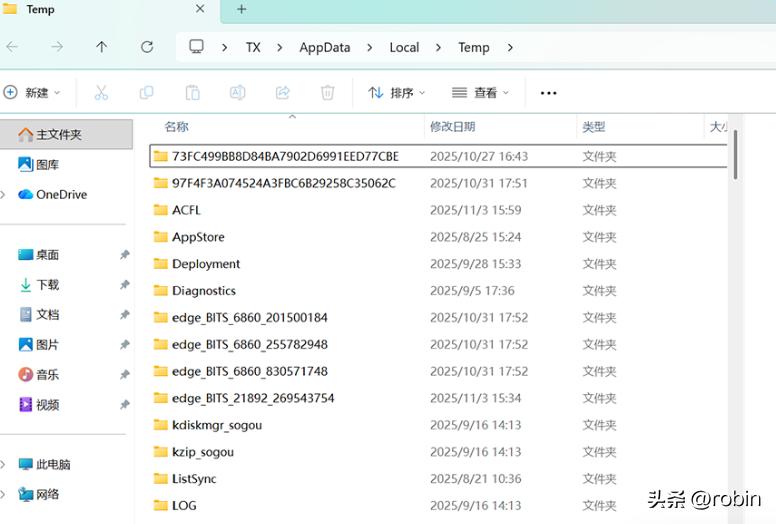Click the Copy toolbar icon
Image resolution: width=776 pixels, height=524 pixels.
point(146,93)
